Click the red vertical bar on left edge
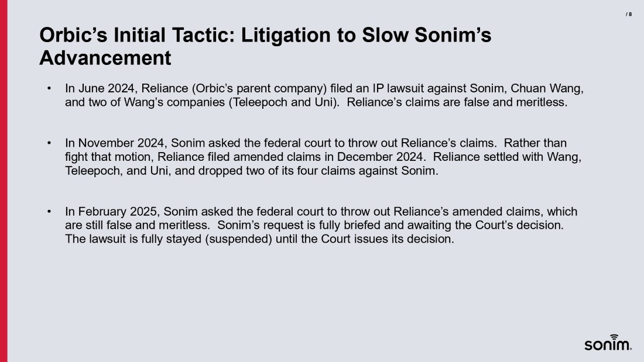The height and width of the screenshot is (362, 644). [x=4, y=181]
